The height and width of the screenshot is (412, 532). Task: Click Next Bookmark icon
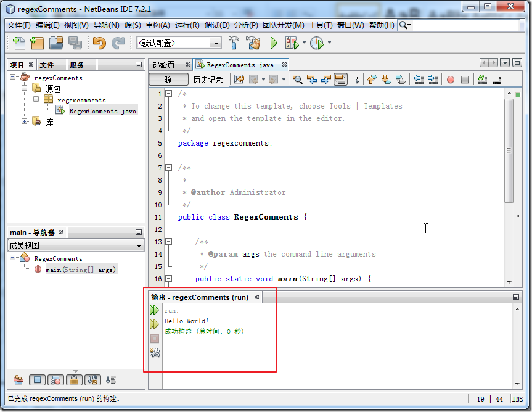coord(386,80)
